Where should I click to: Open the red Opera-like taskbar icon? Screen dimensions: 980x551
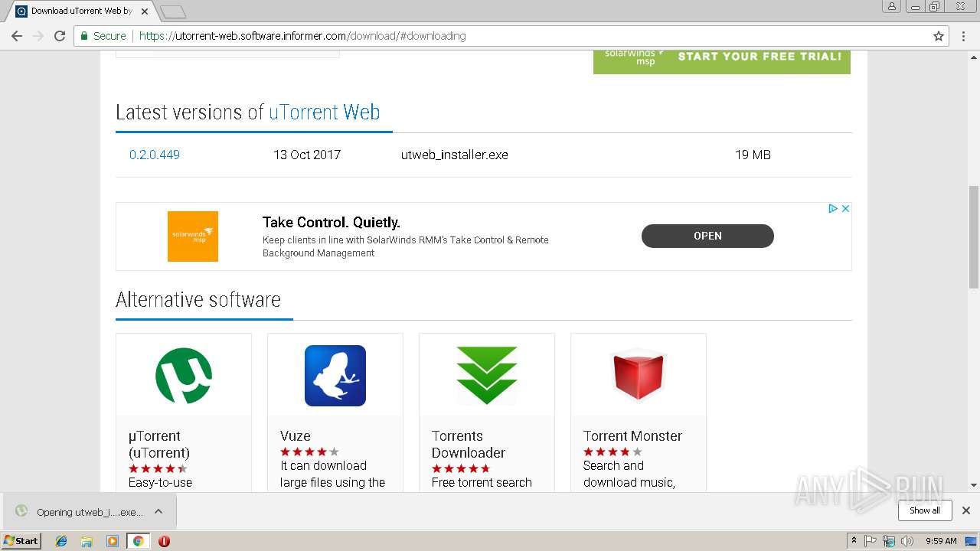(164, 541)
